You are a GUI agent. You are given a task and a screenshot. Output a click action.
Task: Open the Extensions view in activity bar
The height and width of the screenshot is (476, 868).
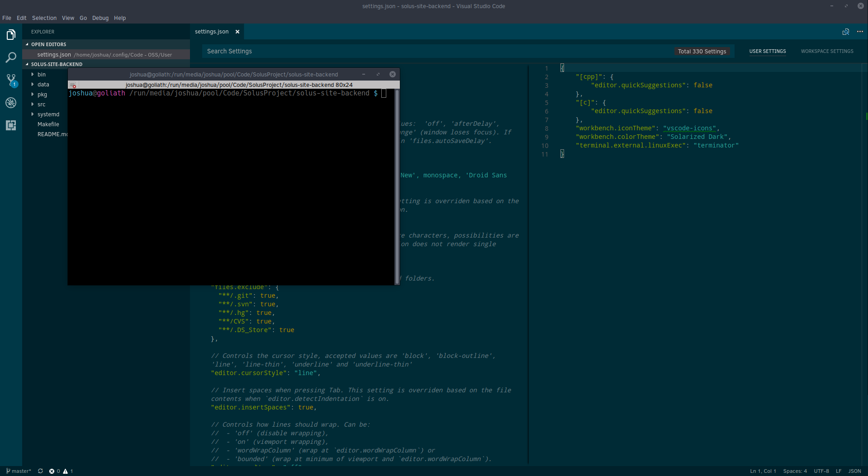click(x=11, y=125)
